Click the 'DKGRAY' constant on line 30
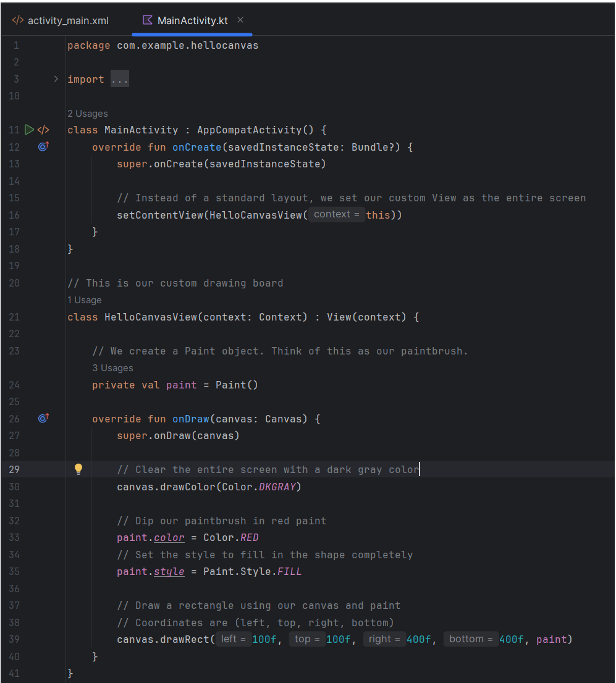 (x=277, y=487)
